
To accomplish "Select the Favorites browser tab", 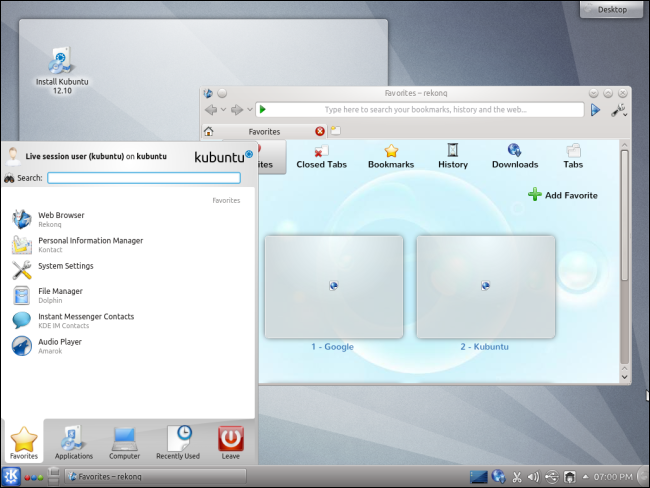I will [264, 131].
